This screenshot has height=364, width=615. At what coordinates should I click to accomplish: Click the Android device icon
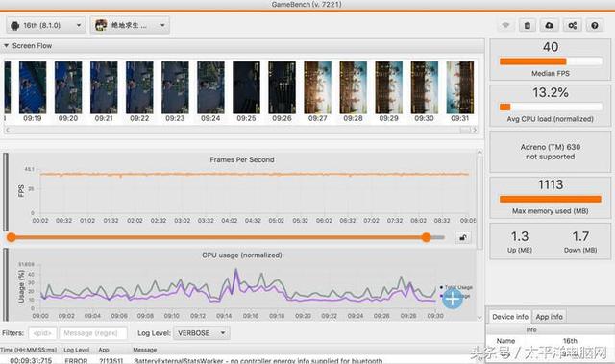tap(15, 26)
